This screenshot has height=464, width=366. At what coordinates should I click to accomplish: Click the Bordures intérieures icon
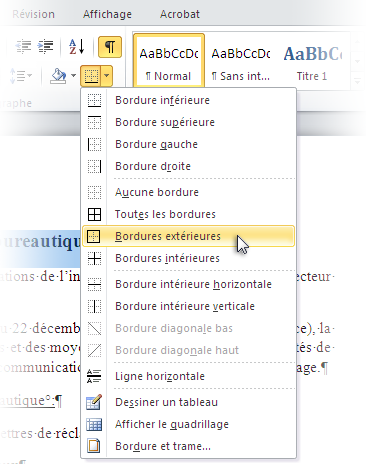94,258
